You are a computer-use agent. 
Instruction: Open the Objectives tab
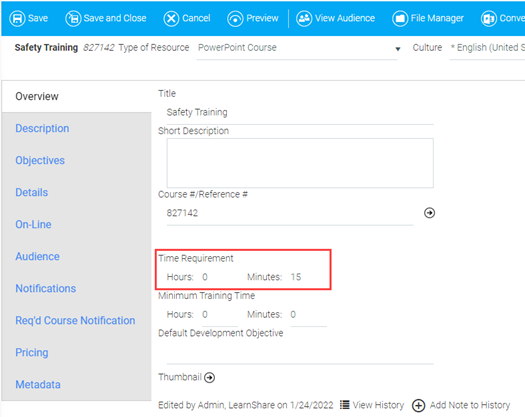coord(40,160)
